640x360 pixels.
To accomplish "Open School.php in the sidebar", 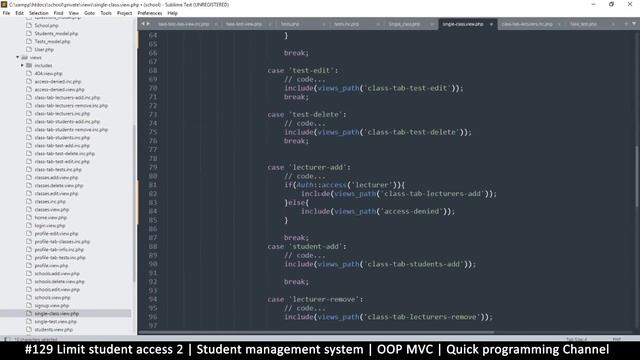I will pos(46,25).
